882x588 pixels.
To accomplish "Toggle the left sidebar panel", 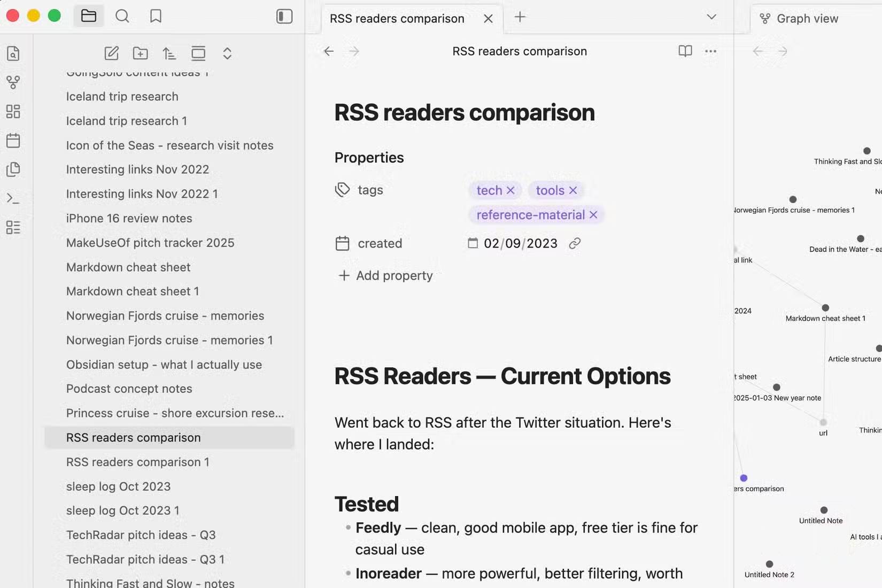I will pos(284,16).
